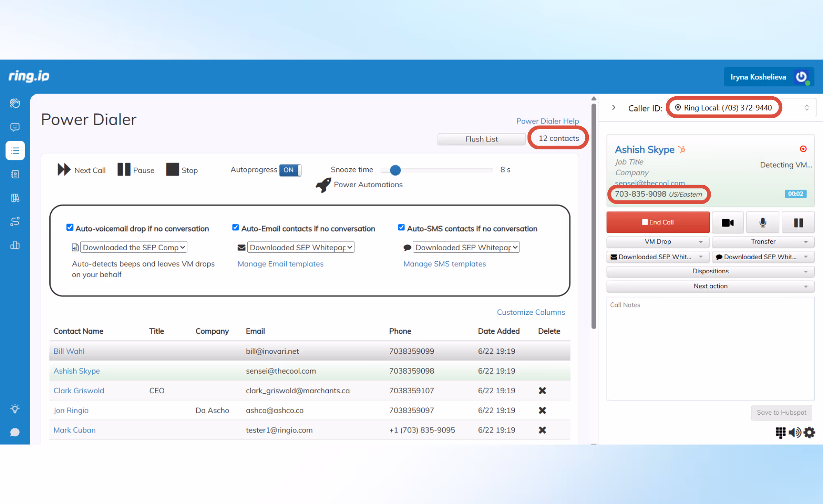Image resolution: width=823 pixels, height=504 pixels.
Task: Expand the VM Drop dropdown
Action: click(x=658, y=242)
